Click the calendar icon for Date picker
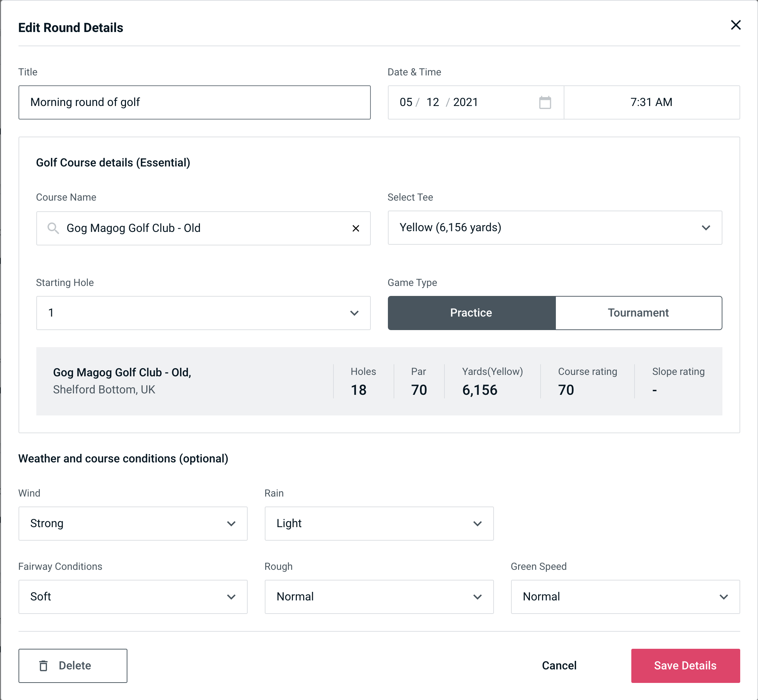This screenshot has height=700, width=758. click(546, 102)
